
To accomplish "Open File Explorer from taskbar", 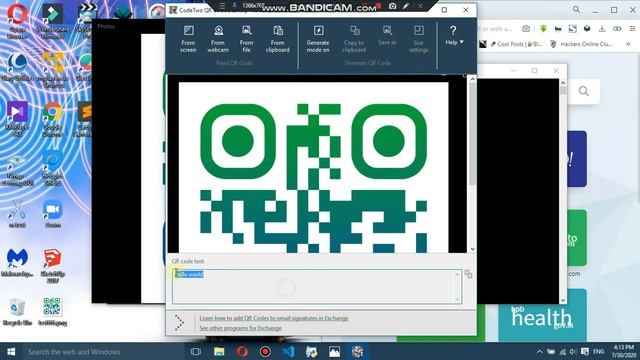I will pyautogui.click(x=219, y=351).
